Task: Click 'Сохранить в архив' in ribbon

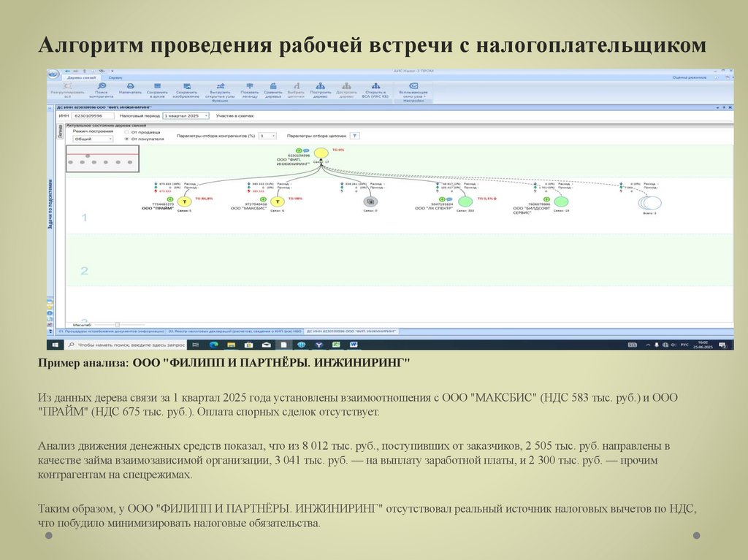Action: (x=157, y=89)
